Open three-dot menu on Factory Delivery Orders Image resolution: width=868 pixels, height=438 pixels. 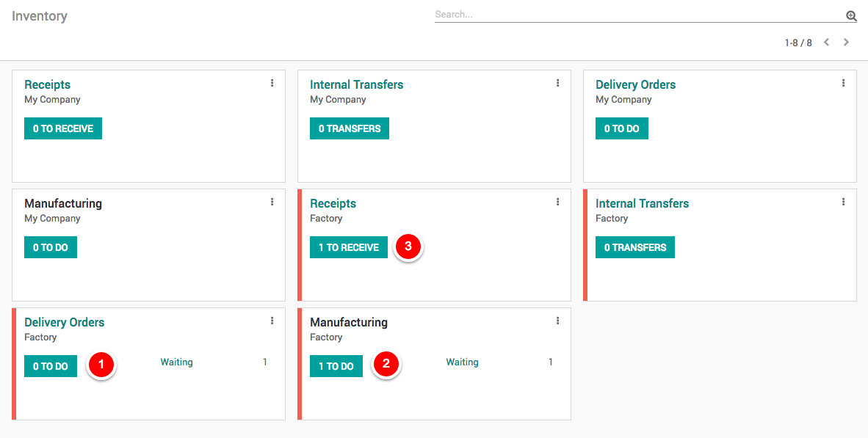pos(272,321)
